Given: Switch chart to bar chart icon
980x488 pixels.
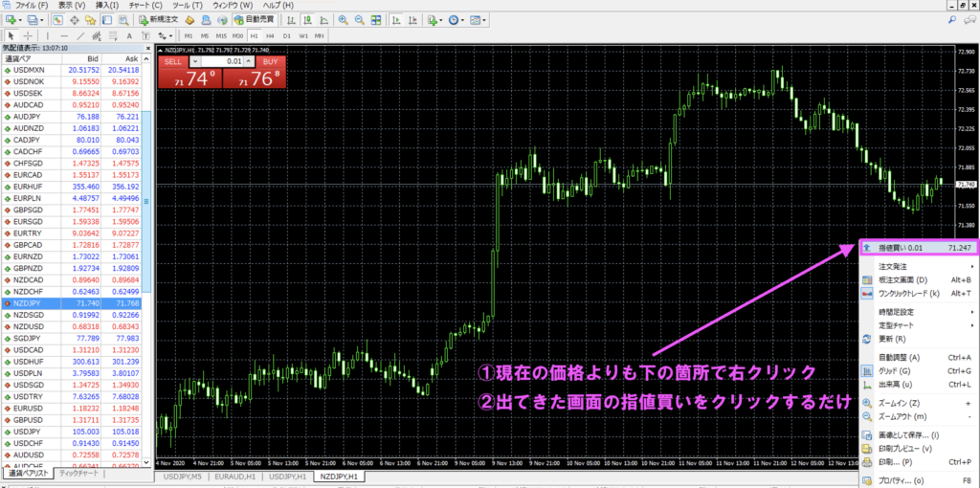Looking at the screenshot, I should click(291, 20).
